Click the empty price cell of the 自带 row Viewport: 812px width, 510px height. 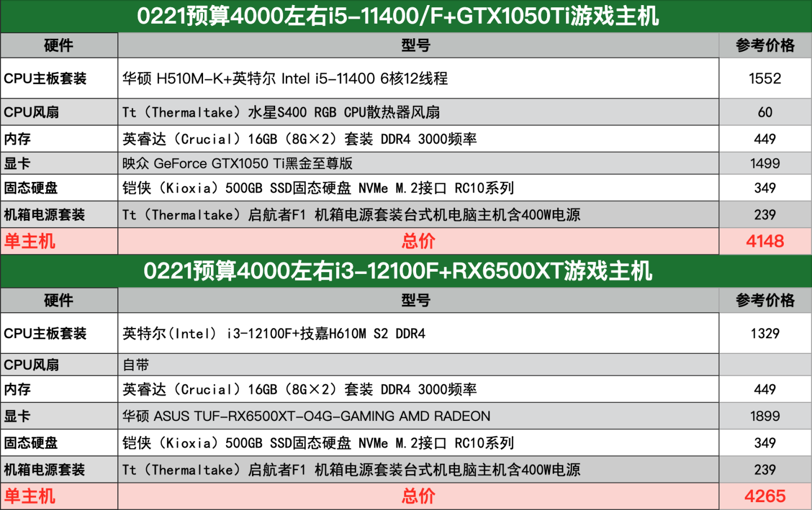(765, 365)
